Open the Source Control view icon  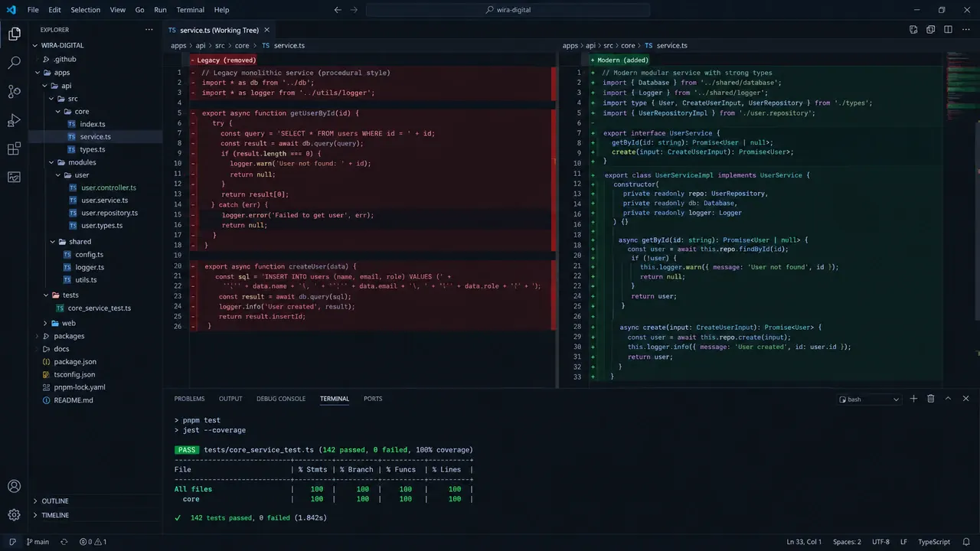14,91
